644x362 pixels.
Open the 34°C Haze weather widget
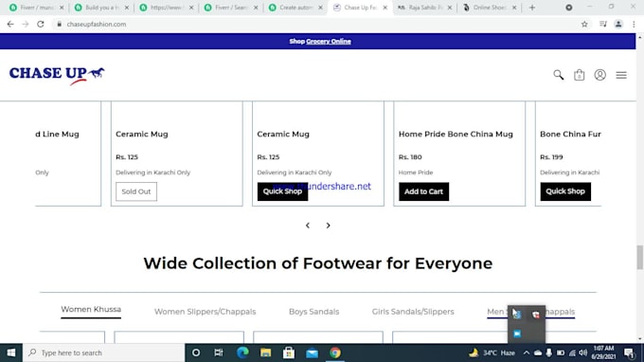tap(492, 353)
